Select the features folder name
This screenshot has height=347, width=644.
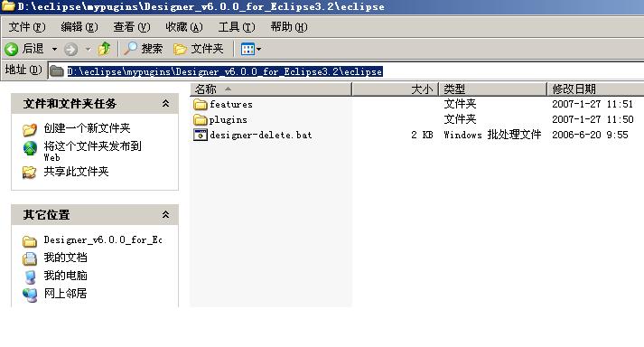[x=231, y=105]
